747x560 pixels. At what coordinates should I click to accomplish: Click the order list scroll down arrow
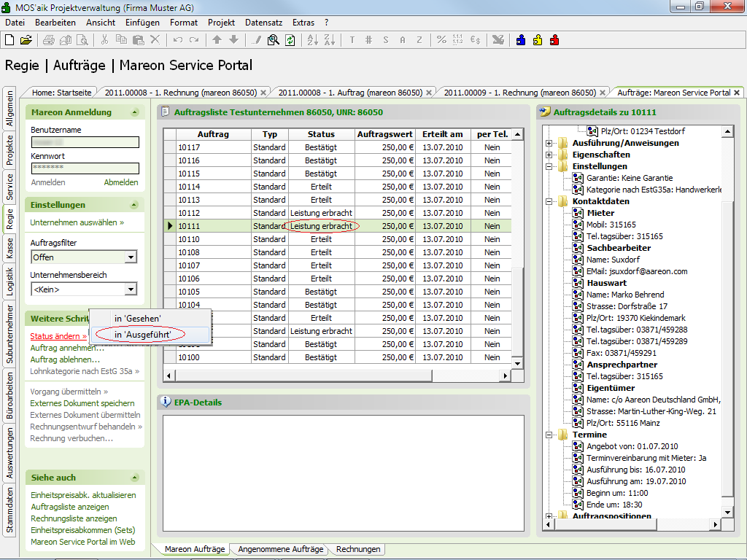click(517, 364)
